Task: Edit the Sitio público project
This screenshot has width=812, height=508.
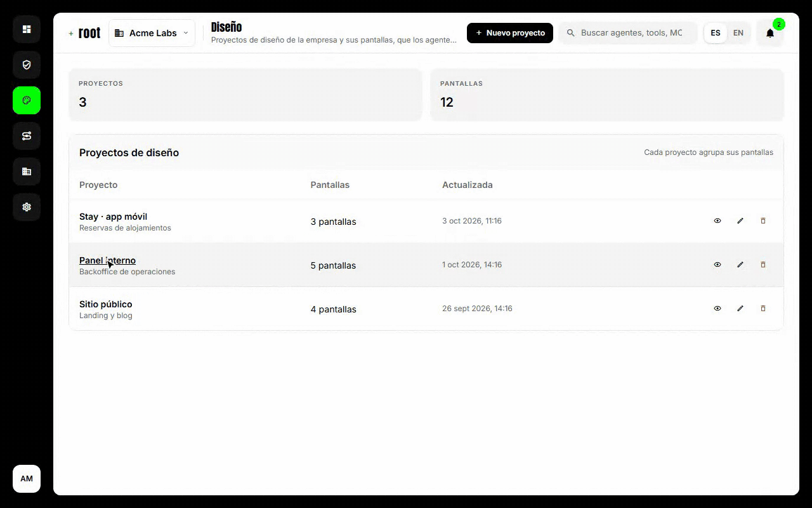Action: pyautogui.click(x=740, y=309)
